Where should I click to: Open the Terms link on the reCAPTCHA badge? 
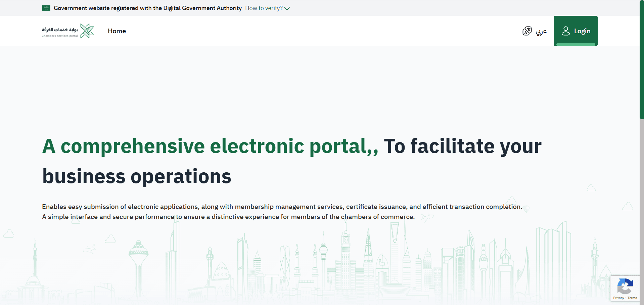633,298
